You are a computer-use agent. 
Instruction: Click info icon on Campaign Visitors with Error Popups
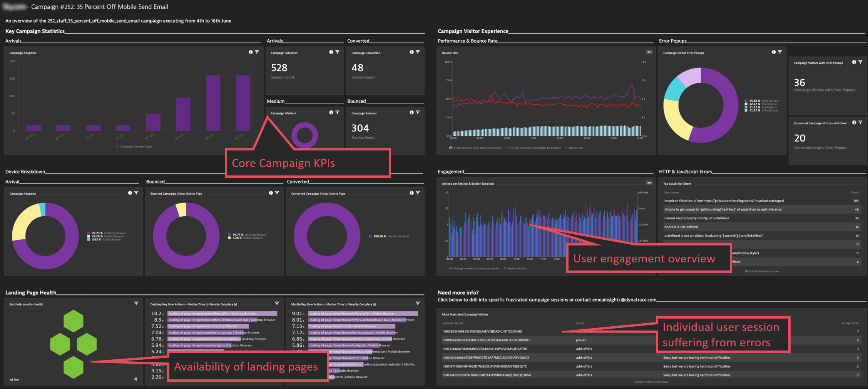(854, 62)
